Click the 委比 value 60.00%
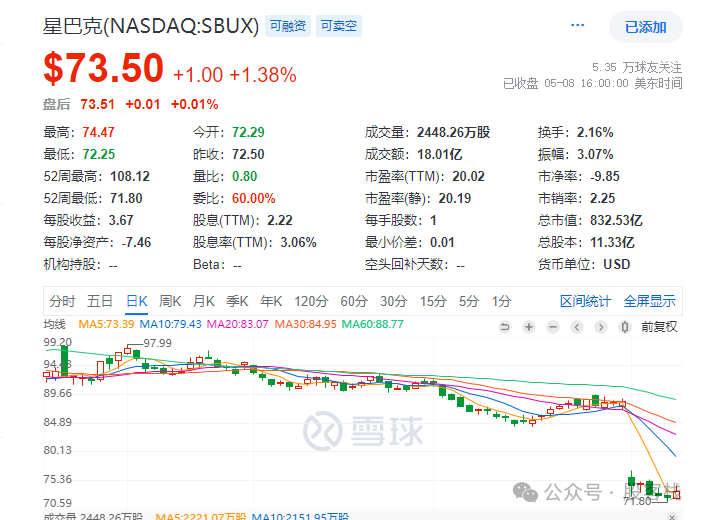Image resolution: width=704 pixels, height=520 pixels. tap(254, 198)
